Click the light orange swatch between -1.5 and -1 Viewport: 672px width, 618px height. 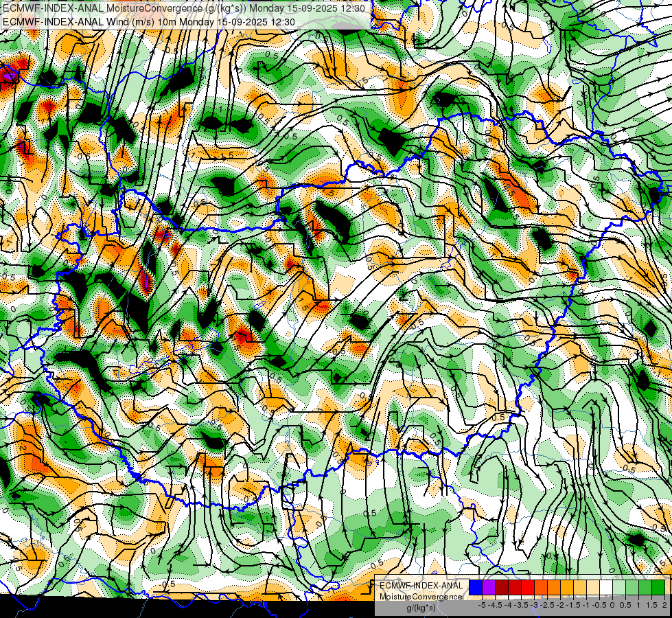(580, 588)
